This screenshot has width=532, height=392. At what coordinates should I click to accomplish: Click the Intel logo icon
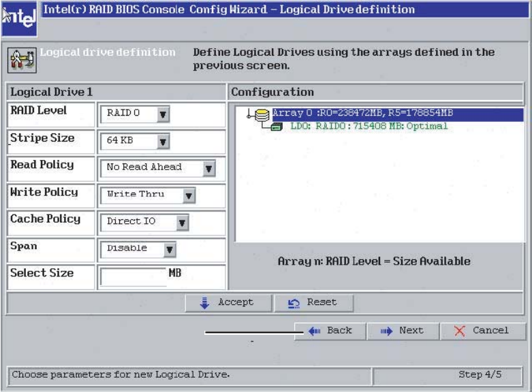[19, 18]
